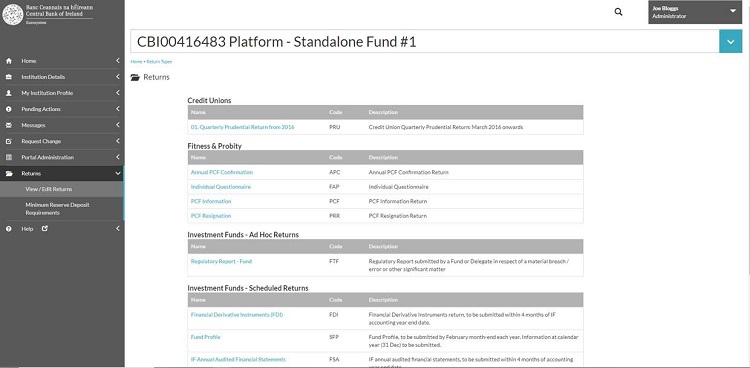Select View / Edit Returns submenu item

click(62, 189)
